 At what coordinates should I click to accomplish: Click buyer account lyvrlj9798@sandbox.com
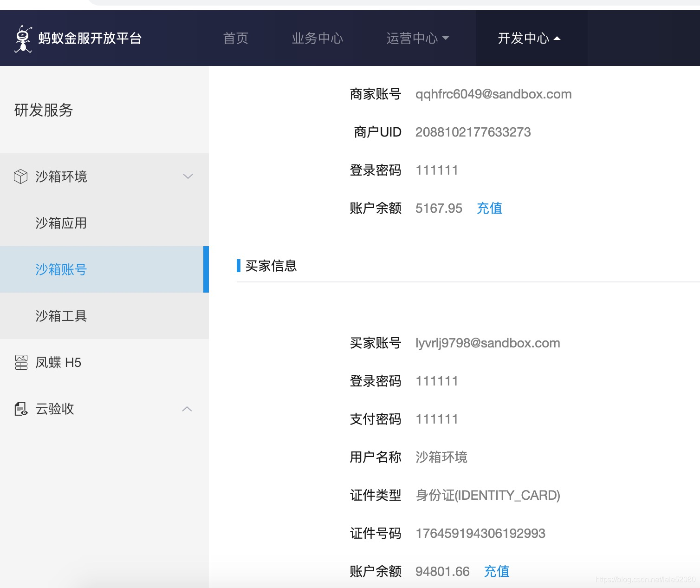[x=488, y=343]
